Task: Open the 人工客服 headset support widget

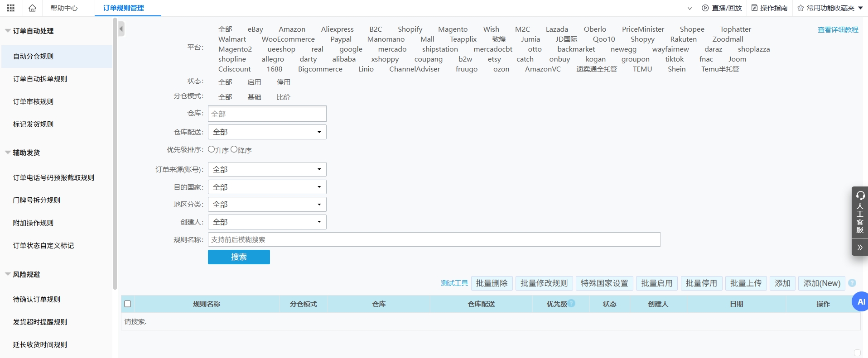Action: [x=860, y=213]
